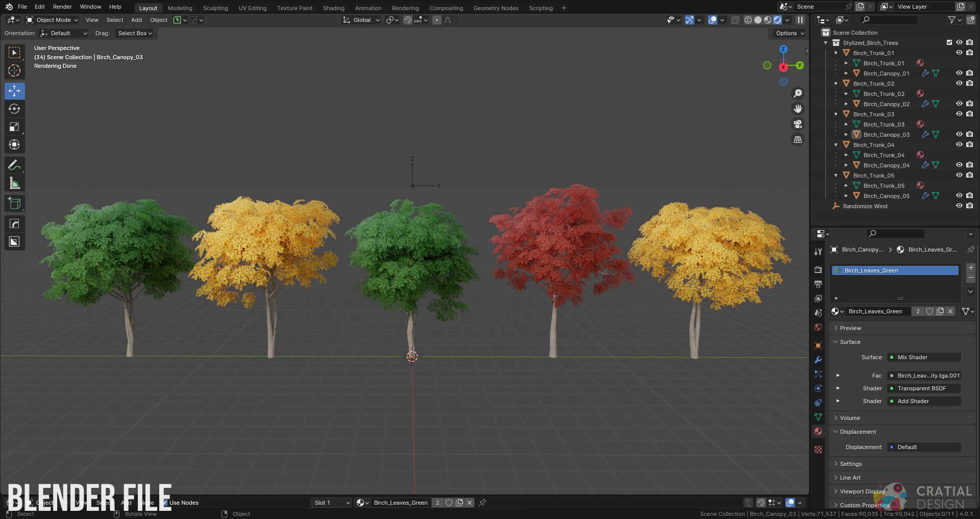Hide Randomize Wind with its eye icon
This screenshot has width=980, height=519.
tap(959, 206)
